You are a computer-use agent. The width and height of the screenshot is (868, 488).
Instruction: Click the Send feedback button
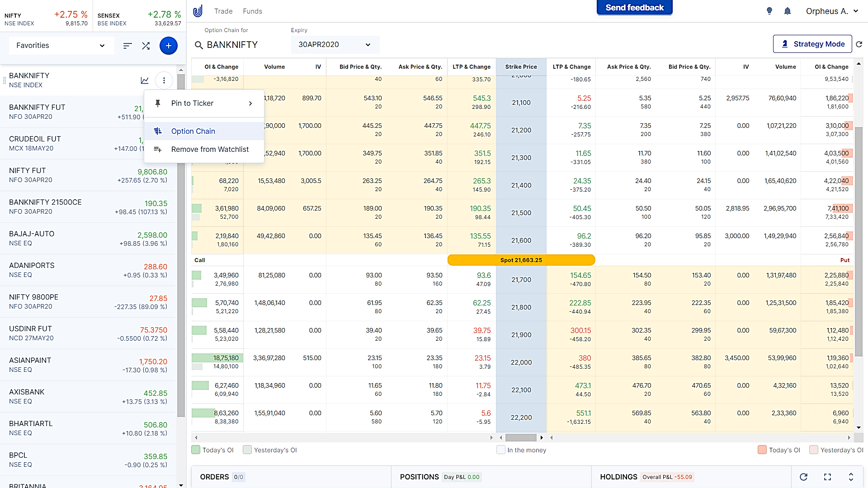(x=634, y=8)
